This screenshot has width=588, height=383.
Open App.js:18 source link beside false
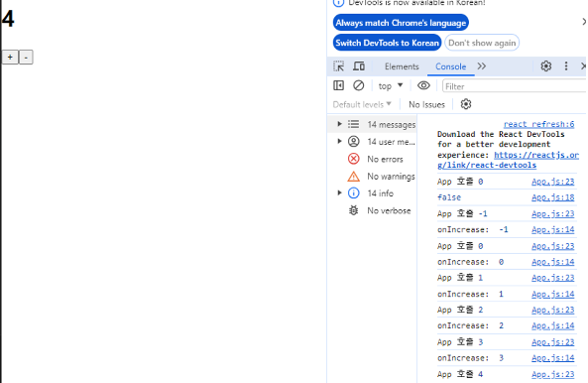click(552, 197)
